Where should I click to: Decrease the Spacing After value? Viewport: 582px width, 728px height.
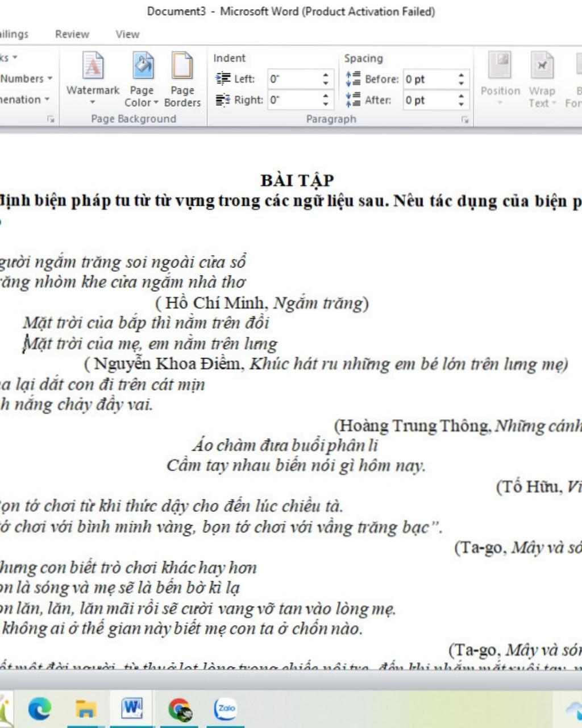461,104
